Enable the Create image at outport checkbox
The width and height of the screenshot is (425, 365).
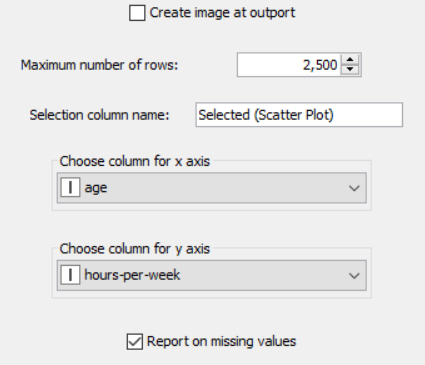(137, 13)
